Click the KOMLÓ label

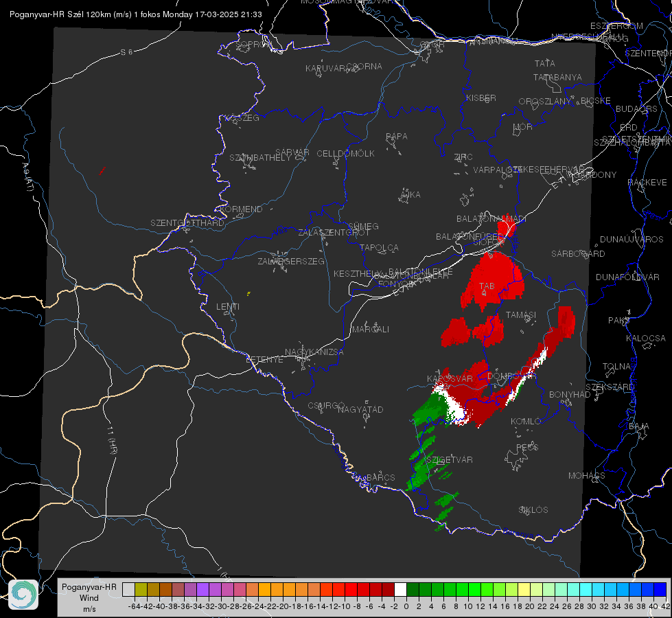526,422
